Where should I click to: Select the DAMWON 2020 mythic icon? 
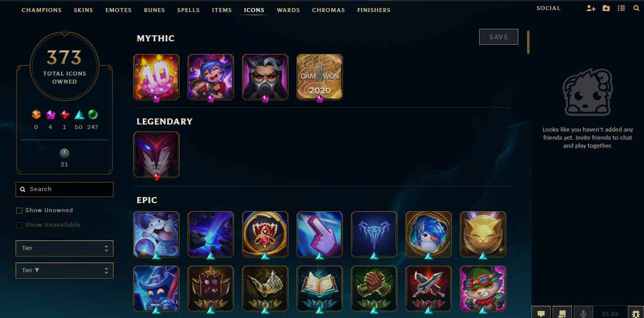point(319,77)
